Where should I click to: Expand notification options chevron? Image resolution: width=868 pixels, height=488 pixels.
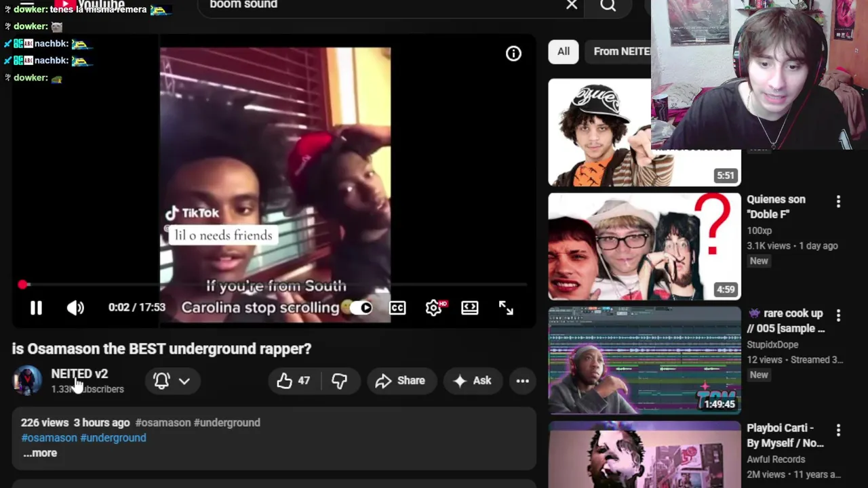[184, 381]
